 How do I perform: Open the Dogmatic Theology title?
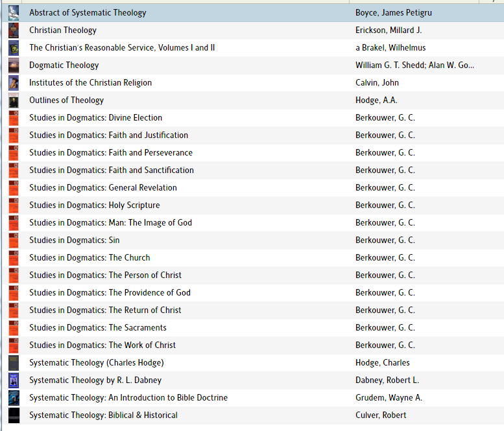pyautogui.click(x=64, y=65)
